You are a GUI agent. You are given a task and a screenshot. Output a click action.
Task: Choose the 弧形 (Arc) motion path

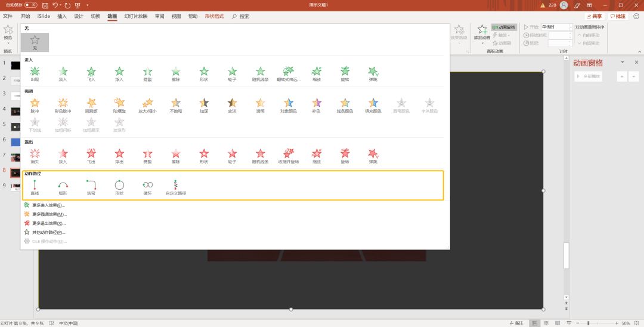point(63,187)
